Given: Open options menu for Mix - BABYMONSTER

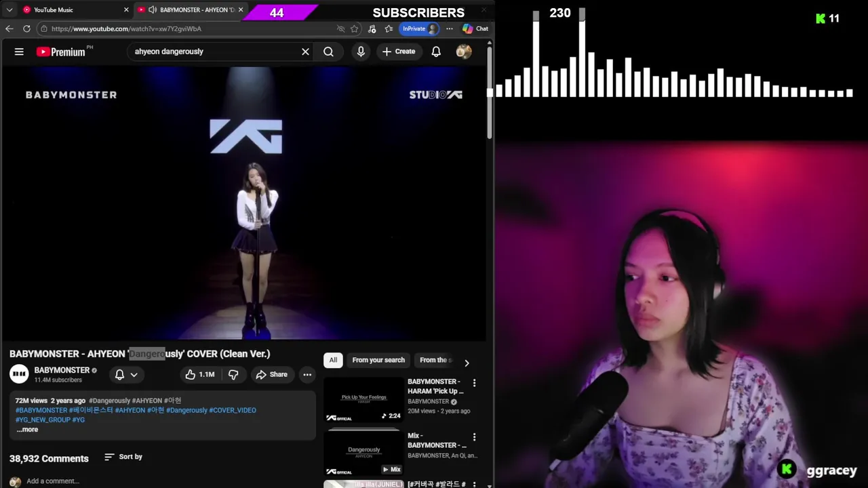Looking at the screenshot, I should click(474, 437).
